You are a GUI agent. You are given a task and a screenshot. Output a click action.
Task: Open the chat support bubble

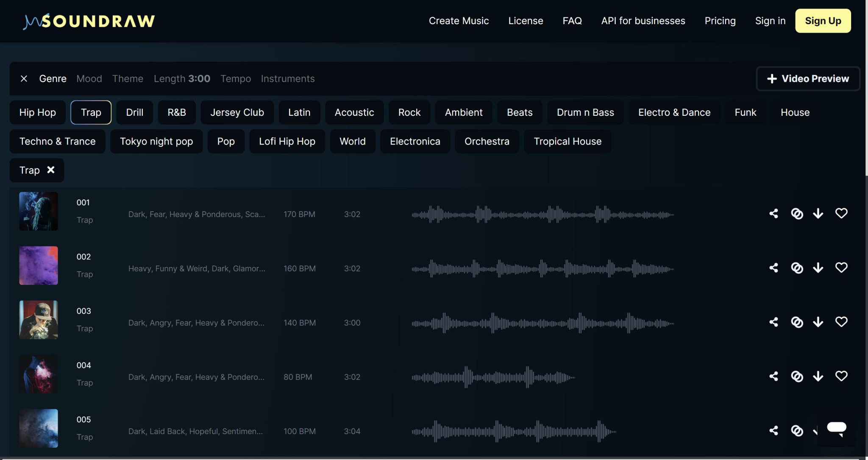pyautogui.click(x=836, y=427)
